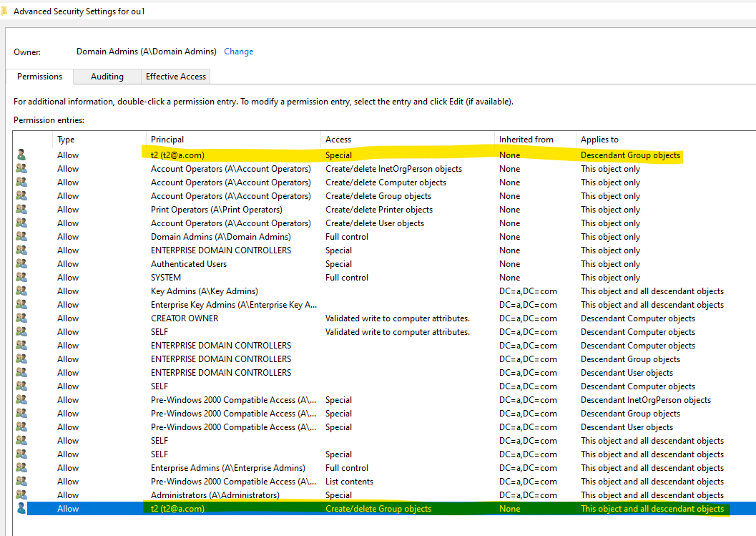This screenshot has height=536, width=756.
Task: Click group icon beside Enterprise Admins row
Action: (21, 467)
